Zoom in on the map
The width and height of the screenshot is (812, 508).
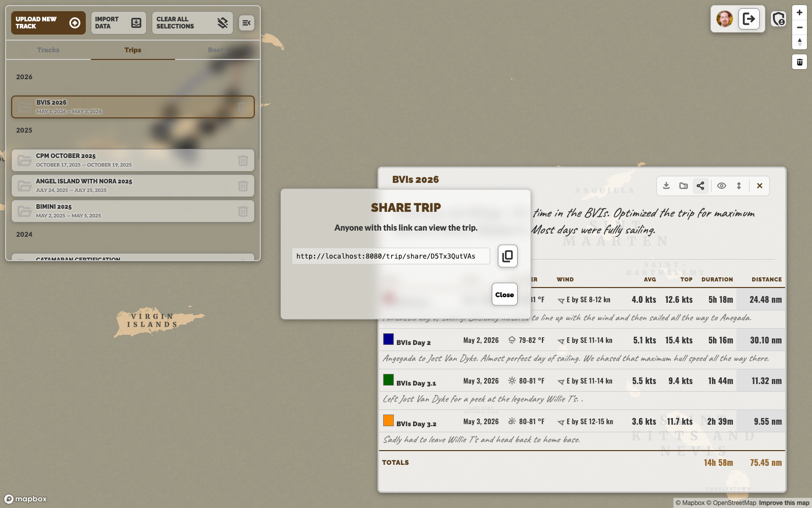pyautogui.click(x=799, y=13)
